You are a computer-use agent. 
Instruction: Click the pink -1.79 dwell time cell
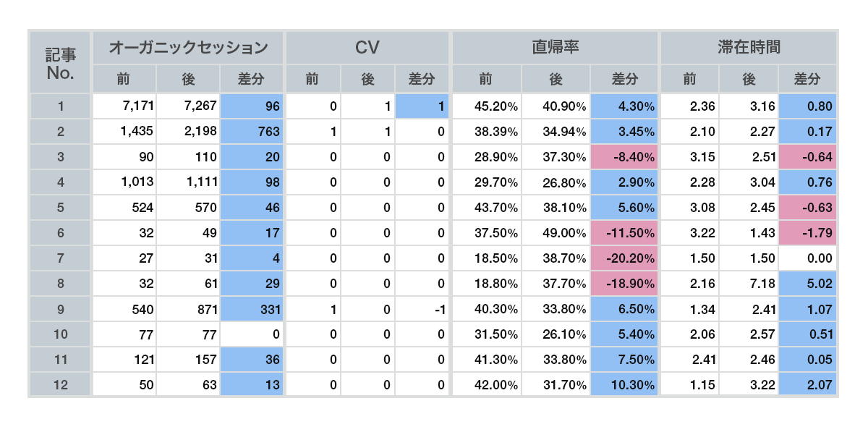tap(808, 233)
